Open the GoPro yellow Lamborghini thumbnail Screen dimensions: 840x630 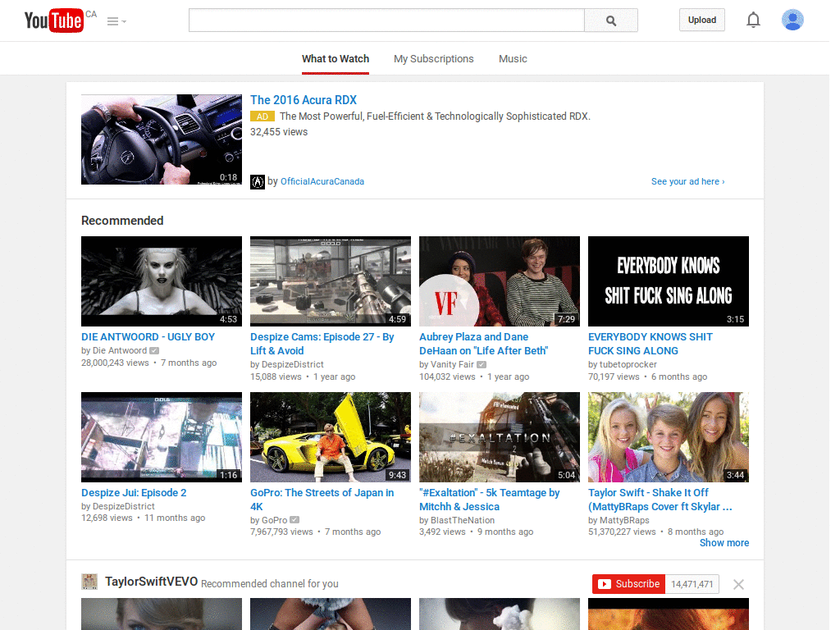331,437
